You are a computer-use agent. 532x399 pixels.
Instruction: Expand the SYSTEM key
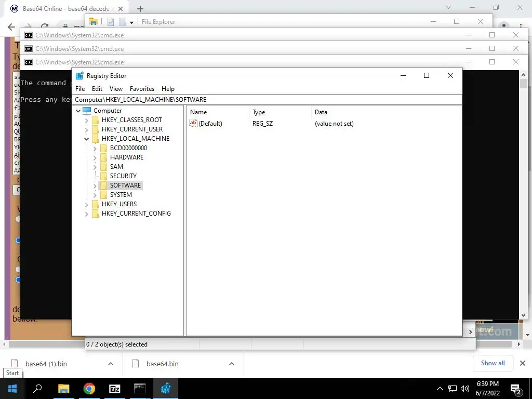point(95,195)
